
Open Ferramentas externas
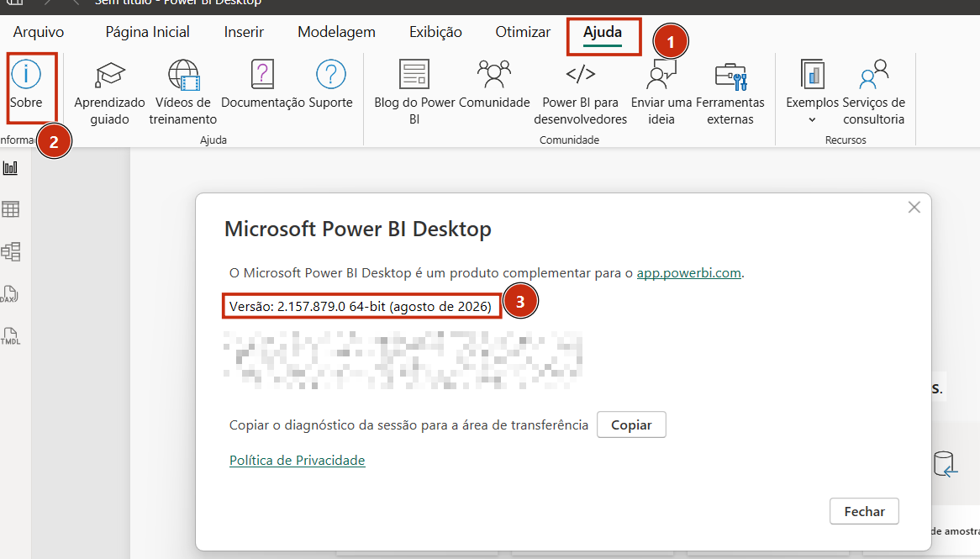(730, 92)
